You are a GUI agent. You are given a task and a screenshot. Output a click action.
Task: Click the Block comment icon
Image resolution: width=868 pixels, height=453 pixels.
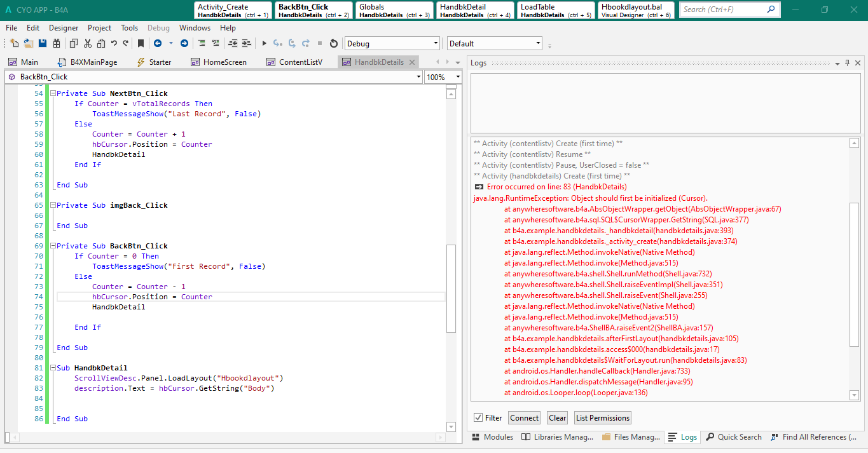click(x=202, y=43)
